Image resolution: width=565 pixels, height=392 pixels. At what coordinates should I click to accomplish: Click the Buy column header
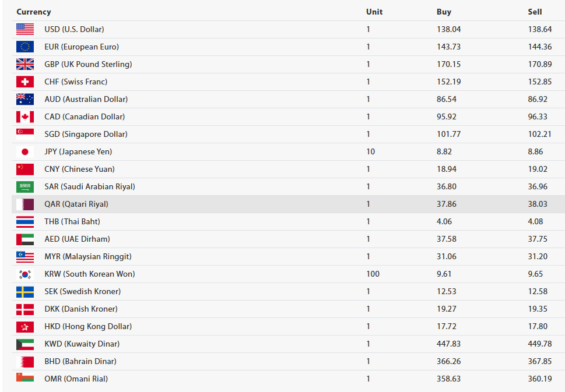(x=444, y=12)
